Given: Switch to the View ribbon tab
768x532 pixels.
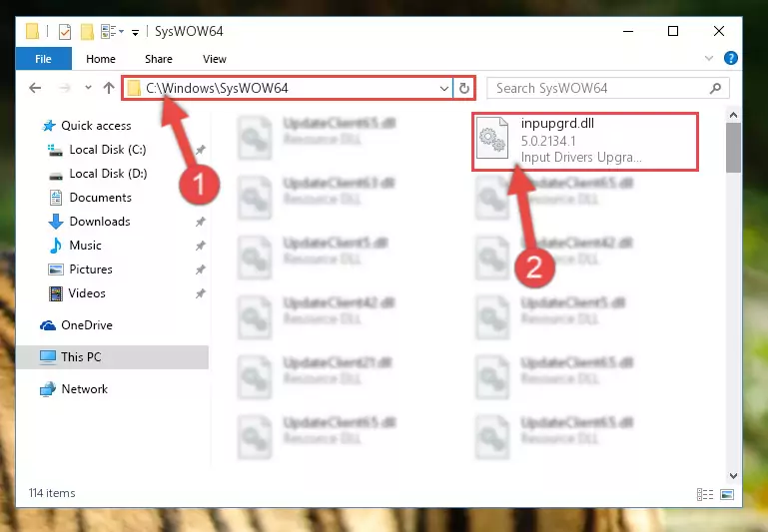Looking at the screenshot, I should (x=214, y=59).
